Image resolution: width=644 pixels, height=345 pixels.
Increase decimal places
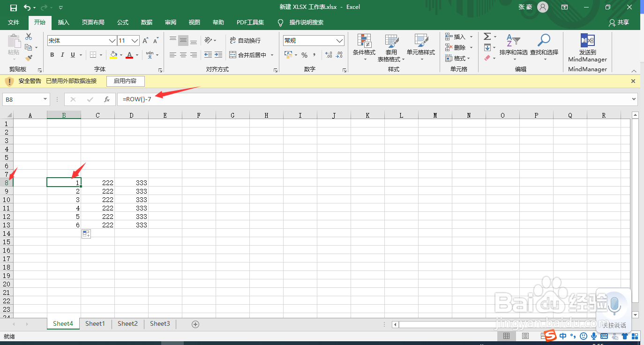pyautogui.click(x=329, y=55)
